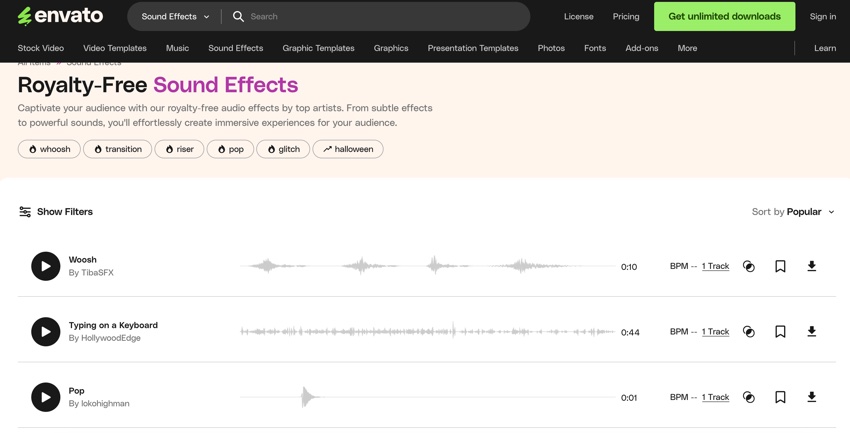The height and width of the screenshot is (433, 850).
Task: Go to Graphics category
Action: click(x=391, y=48)
